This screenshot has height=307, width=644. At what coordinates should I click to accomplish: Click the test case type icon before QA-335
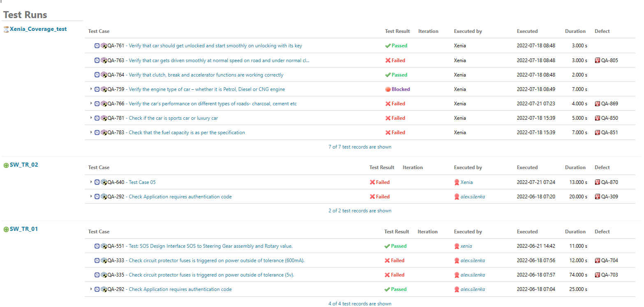104,275
